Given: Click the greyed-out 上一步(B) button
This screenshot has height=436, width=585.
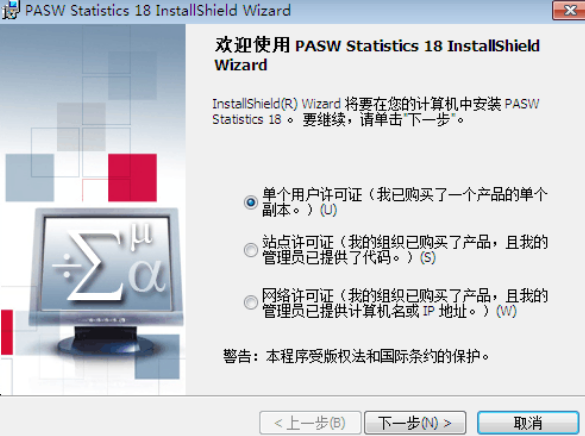Looking at the screenshot, I should [x=310, y=423].
